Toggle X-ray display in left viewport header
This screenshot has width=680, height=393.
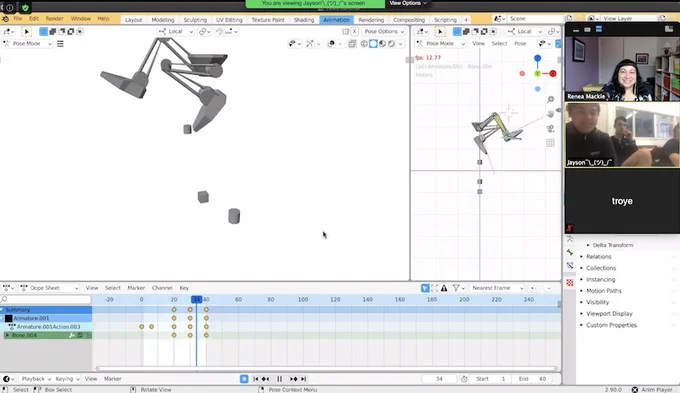coord(352,44)
